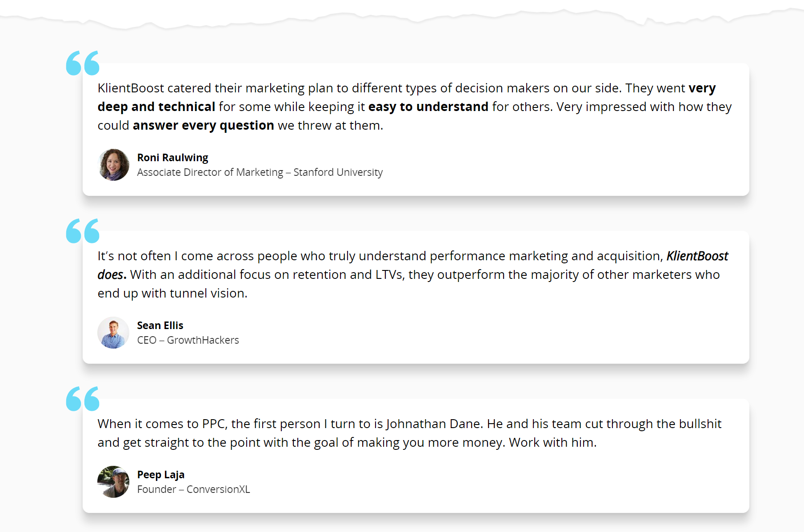Image resolution: width=804 pixels, height=532 pixels.
Task: Click the italic 'KlientBoost' text in Sean's quote
Action: [x=697, y=256]
